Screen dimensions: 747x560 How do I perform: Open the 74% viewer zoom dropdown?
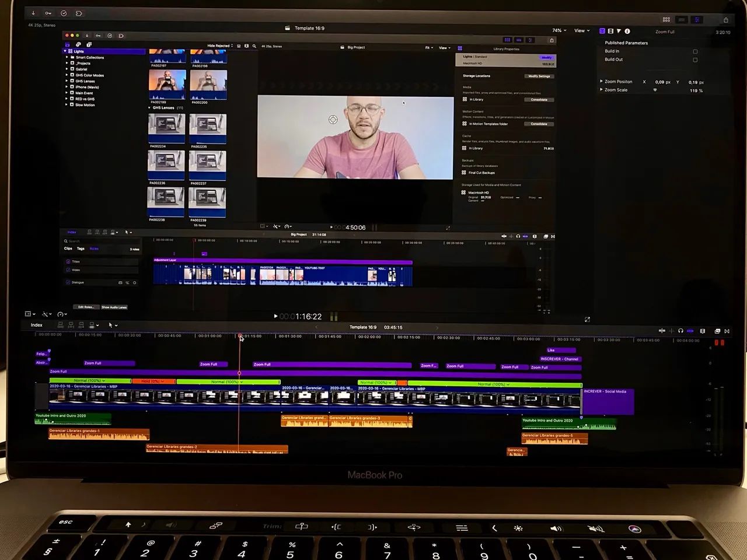tap(559, 30)
